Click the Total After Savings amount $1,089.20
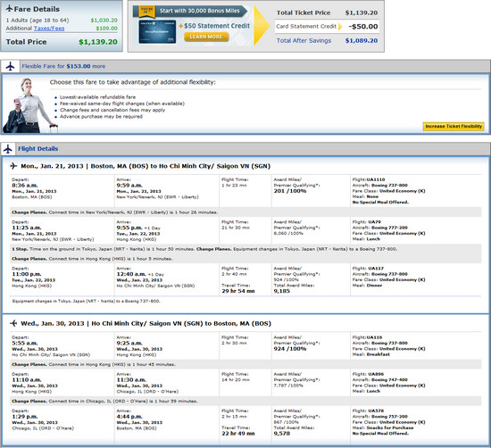 click(x=362, y=40)
